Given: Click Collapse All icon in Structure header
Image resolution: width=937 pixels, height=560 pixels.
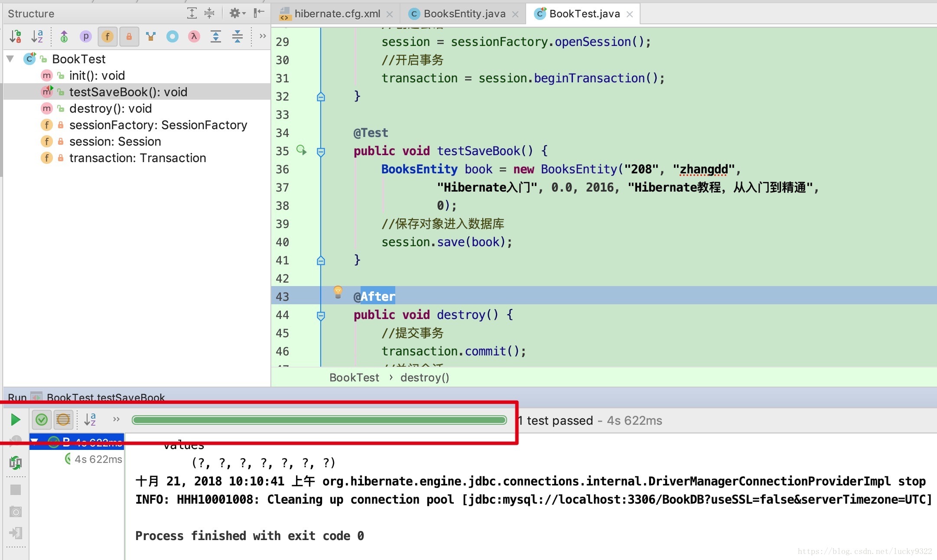Looking at the screenshot, I should click(209, 13).
